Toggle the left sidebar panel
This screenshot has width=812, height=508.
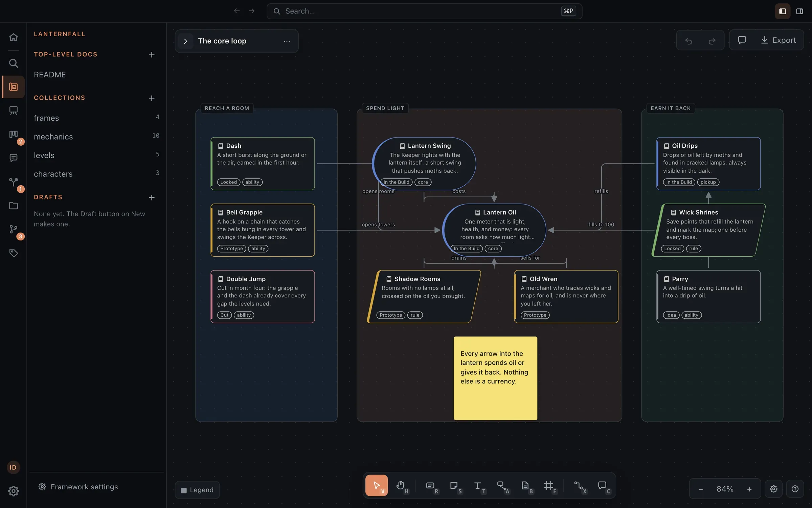point(782,11)
